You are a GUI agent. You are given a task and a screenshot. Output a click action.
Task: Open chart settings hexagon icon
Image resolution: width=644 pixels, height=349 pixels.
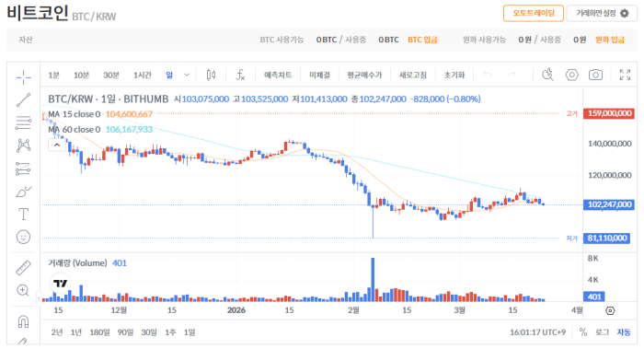coord(571,75)
